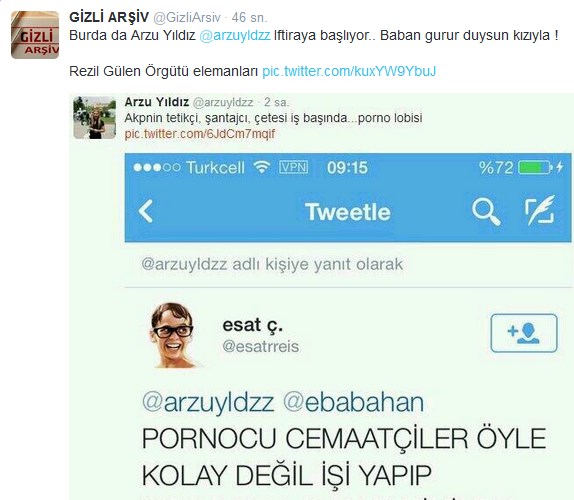Click the GİZLİ ARŞİV profile avatar
Image resolution: width=574 pixels, height=500 pixels.
tap(35, 35)
